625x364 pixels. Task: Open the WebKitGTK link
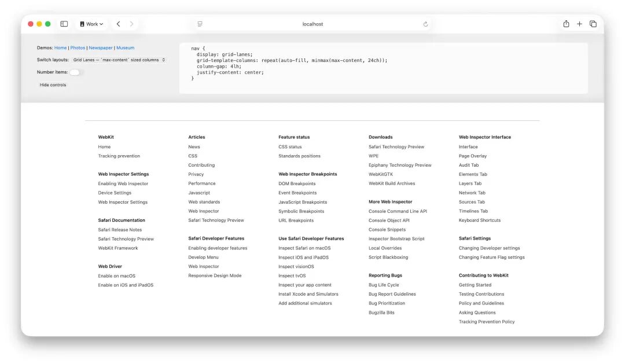point(381,174)
